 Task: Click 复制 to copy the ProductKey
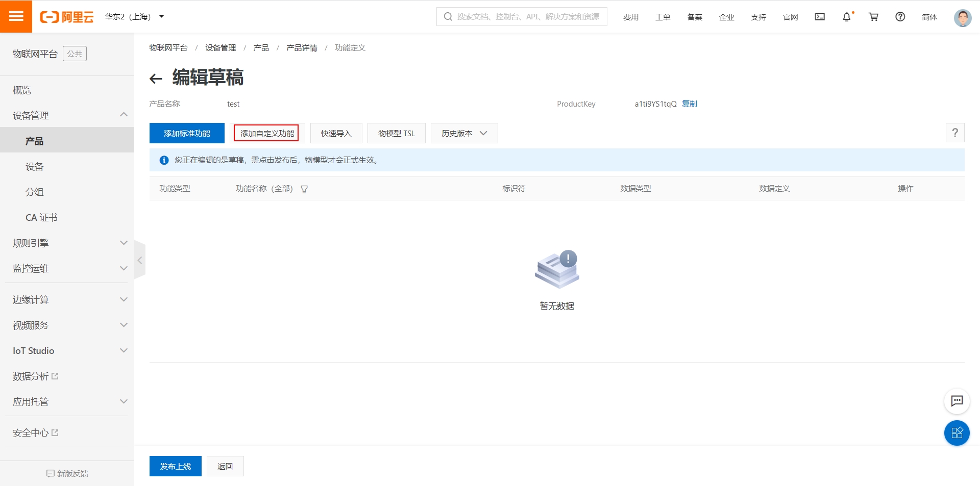pyautogui.click(x=689, y=104)
